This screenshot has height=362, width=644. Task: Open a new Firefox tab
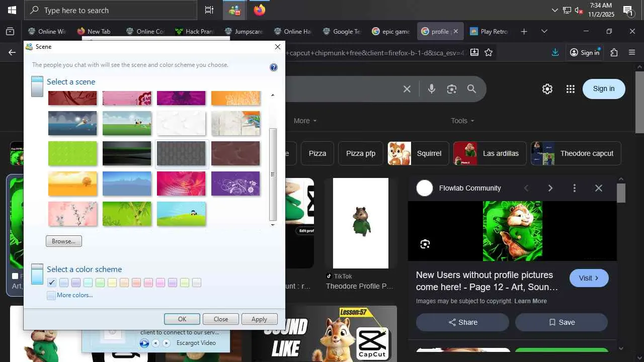pyautogui.click(x=524, y=31)
